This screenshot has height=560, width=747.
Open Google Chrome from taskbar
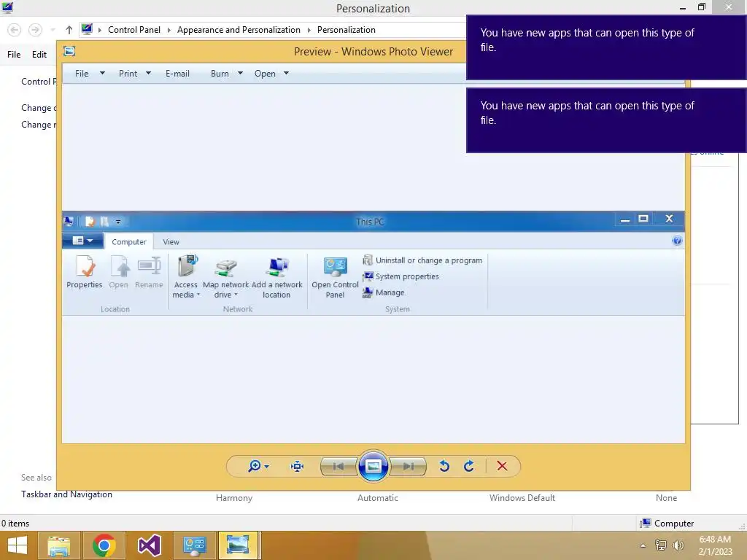coord(104,545)
